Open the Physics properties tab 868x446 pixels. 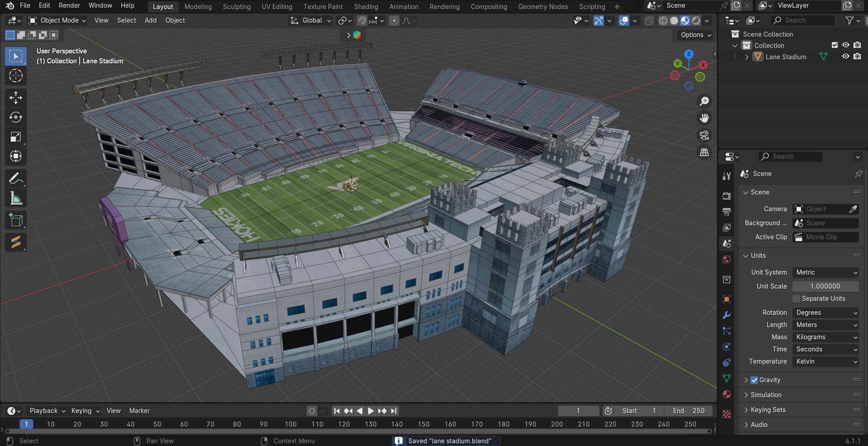[726, 346]
